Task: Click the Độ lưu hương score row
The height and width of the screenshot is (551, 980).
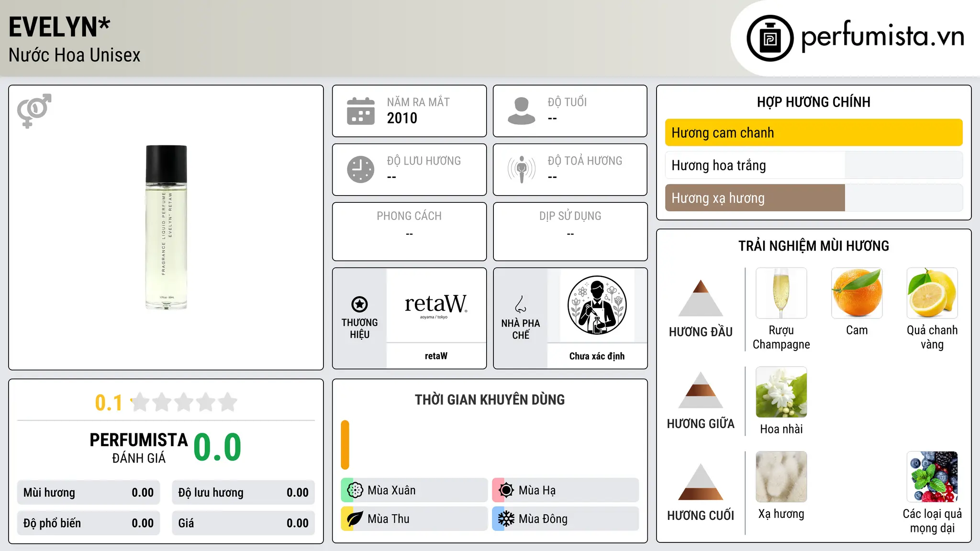Action: tap(243, 493)
